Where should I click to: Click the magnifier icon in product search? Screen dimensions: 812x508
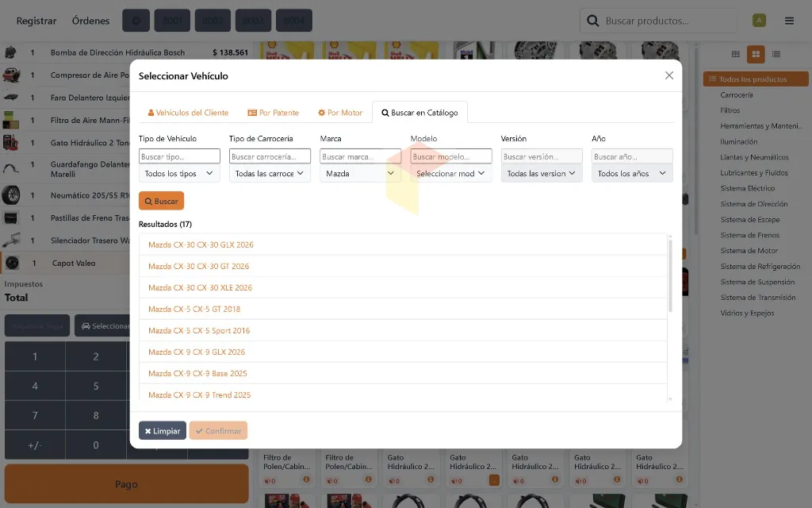coord(592,21)
